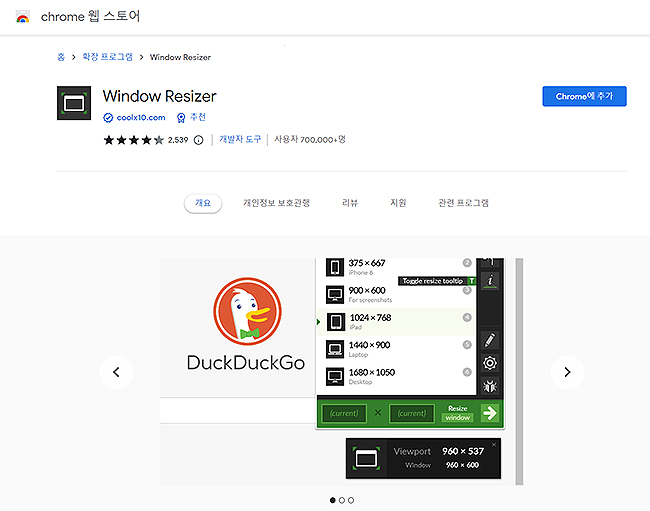
Task: Click the first (current) width field
Action: [x=344, y=413]
